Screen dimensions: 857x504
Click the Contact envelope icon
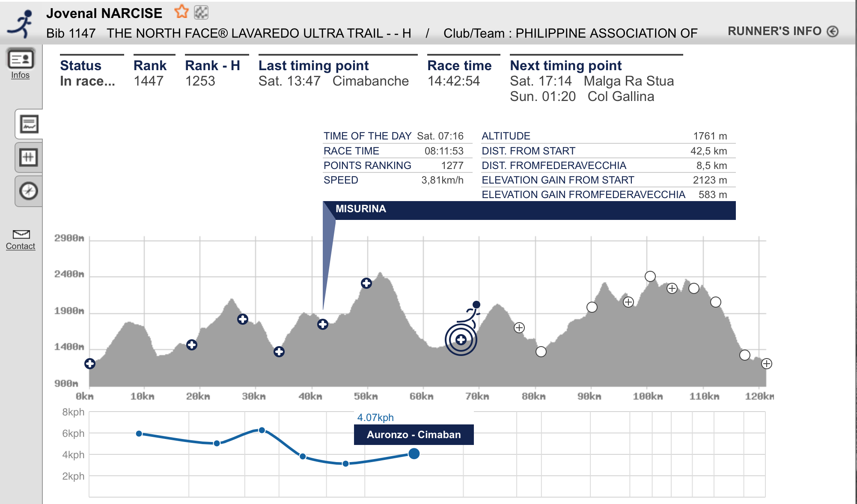click(x=21, y=234)
